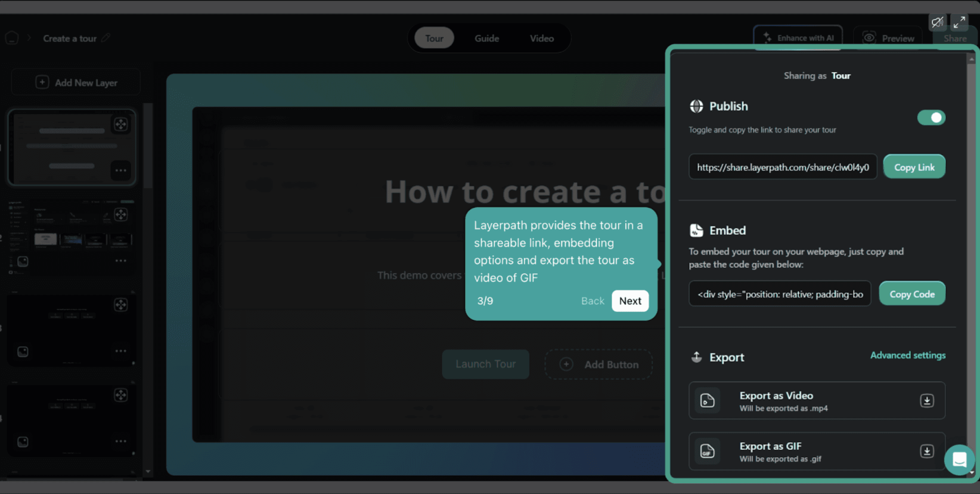Screen dimensions: 980x494
Task: Click the Copy Link button
Action: click(x=914, y=167)
